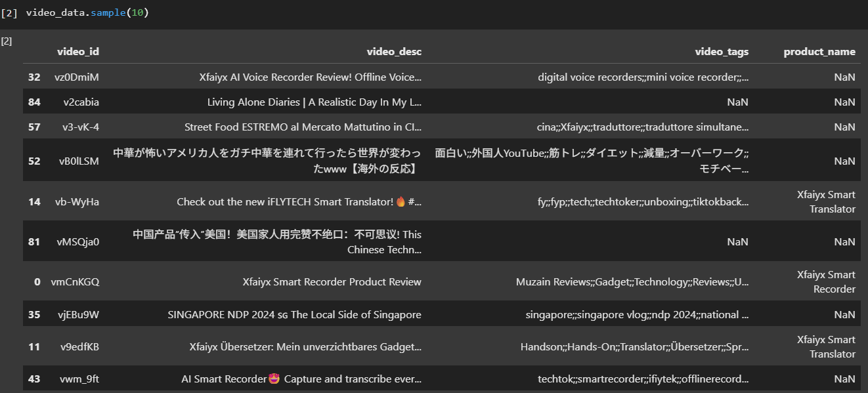Click Japanese tags starting 面白い;;外国人YouTube
The image size is (868, 393).
(592, 161)
